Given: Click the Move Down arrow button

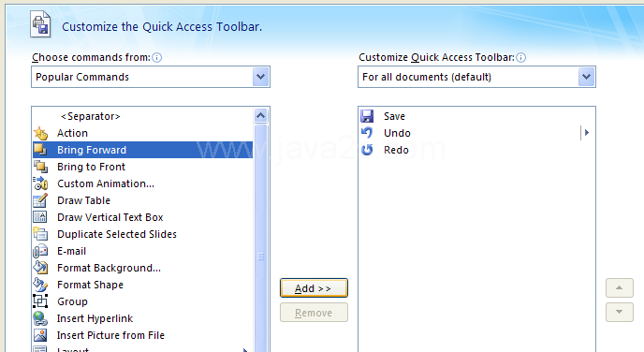Looking at the screenshot, I should pyautogui.click(x=620, y=312).
